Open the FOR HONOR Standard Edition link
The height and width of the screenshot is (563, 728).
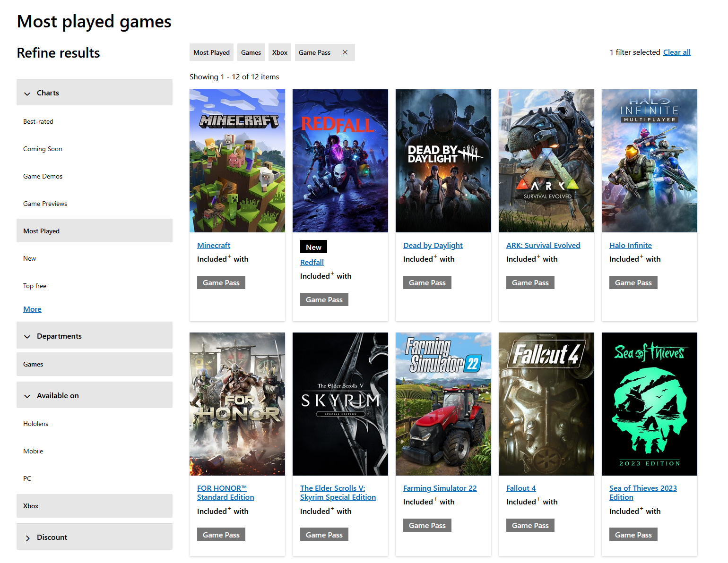click(225, 493)
